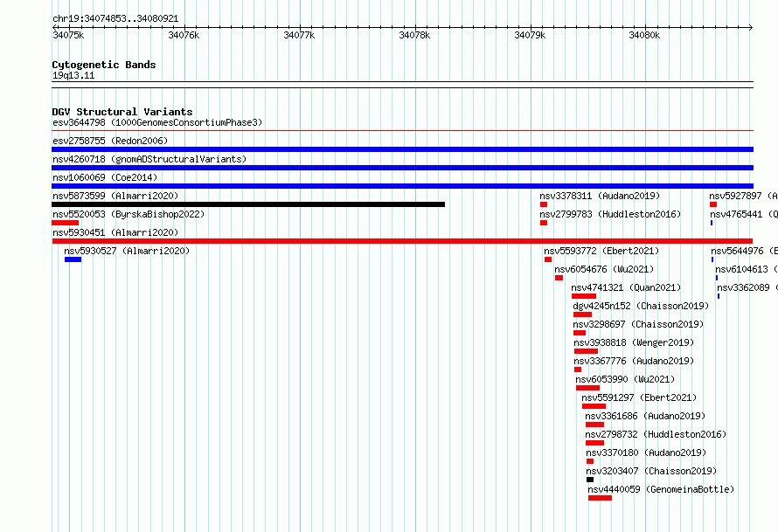
Task: Click the blue bar under esv2758755
Action: coord(402,149)
